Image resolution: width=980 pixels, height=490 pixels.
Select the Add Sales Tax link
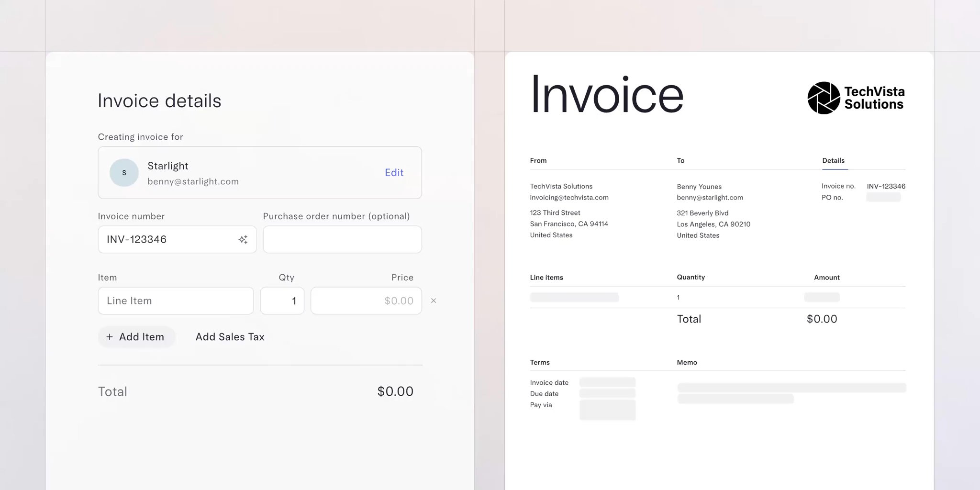[230, 337]
